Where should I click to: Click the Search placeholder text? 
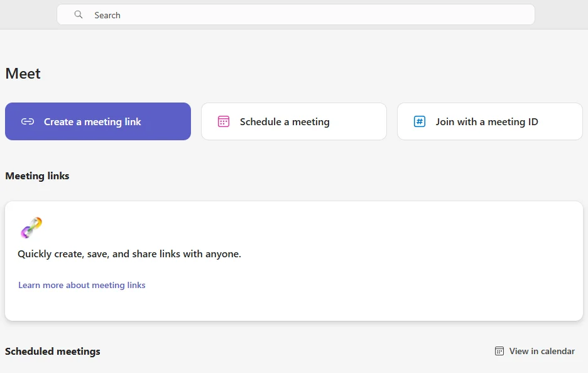point(107,14)
